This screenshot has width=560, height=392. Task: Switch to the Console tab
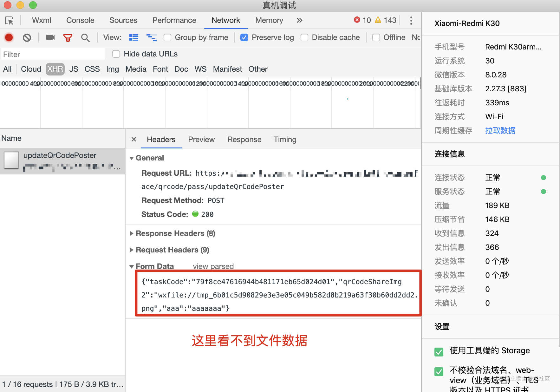[x=80, y=20]
